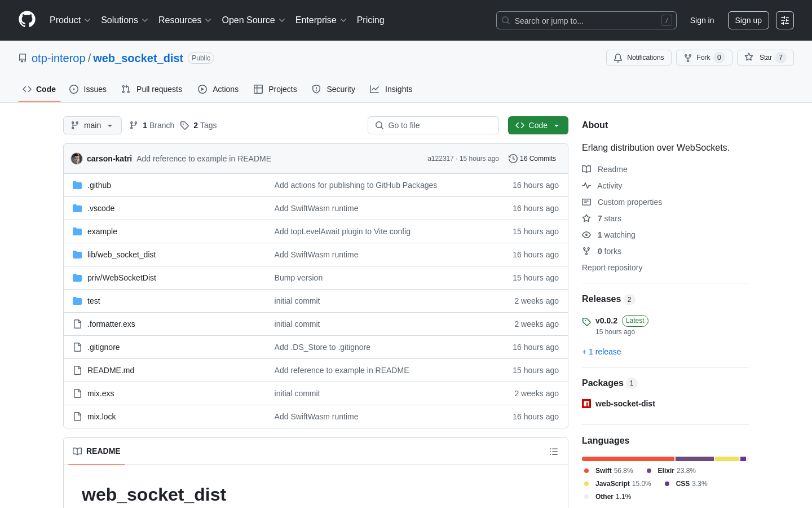Screen dimensions: 812x508
Task: Click the Go to file input
Action: [x=433, y=125]
